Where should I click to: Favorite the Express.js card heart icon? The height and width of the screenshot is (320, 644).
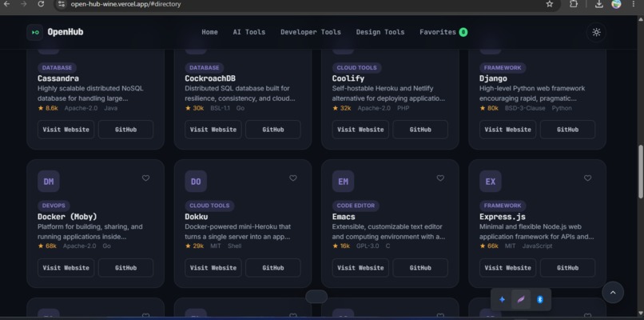[x=588, y=178]
